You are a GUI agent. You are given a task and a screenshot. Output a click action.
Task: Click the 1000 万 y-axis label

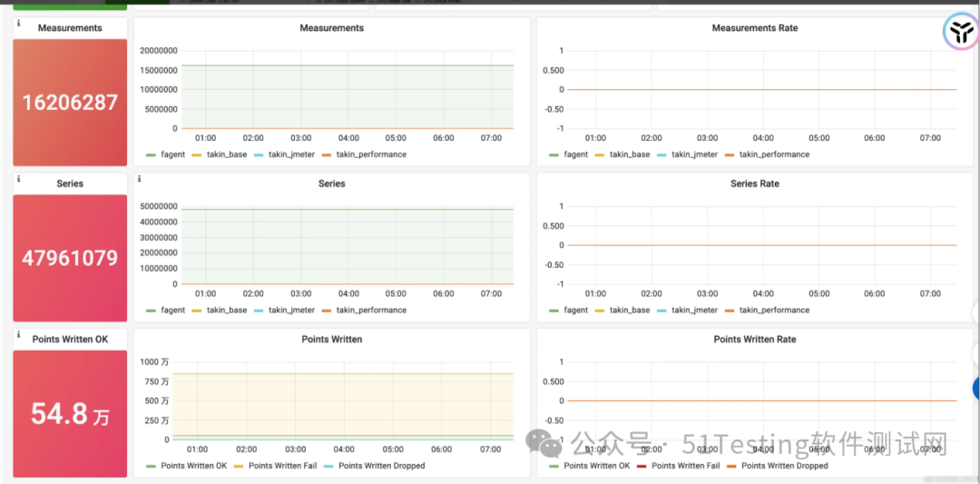pos(154,362)
